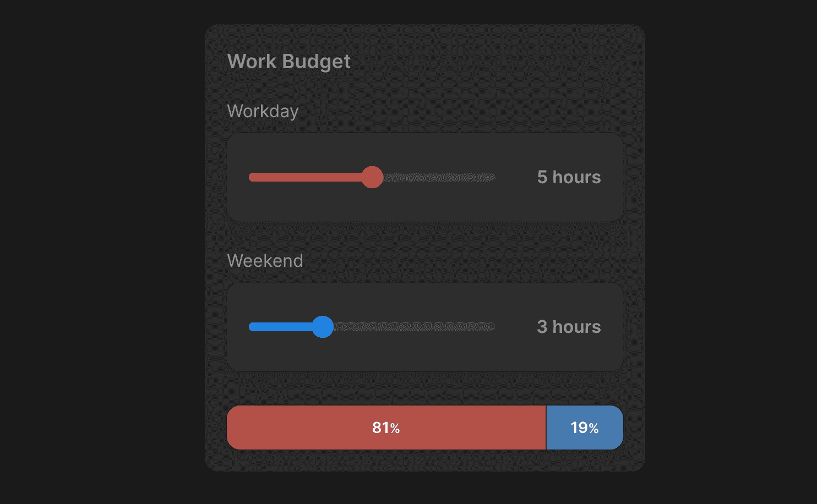Click the red Workday slider track
This screenshot has height=504, width=817.
pos(303,177)
